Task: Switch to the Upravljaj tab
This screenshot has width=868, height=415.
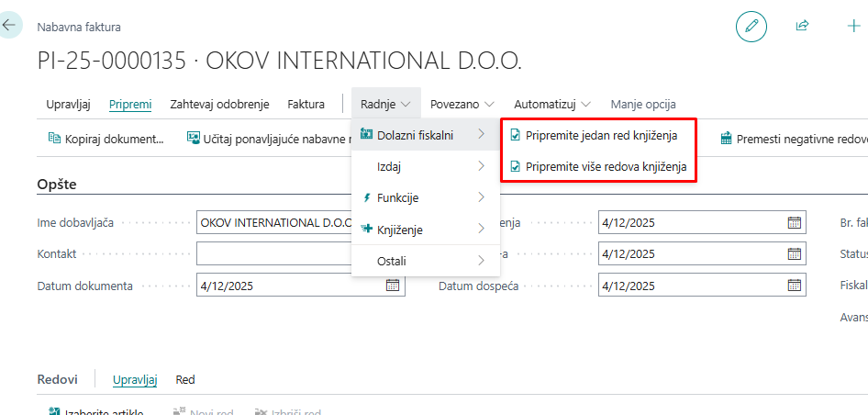Action: pos(68,104)
